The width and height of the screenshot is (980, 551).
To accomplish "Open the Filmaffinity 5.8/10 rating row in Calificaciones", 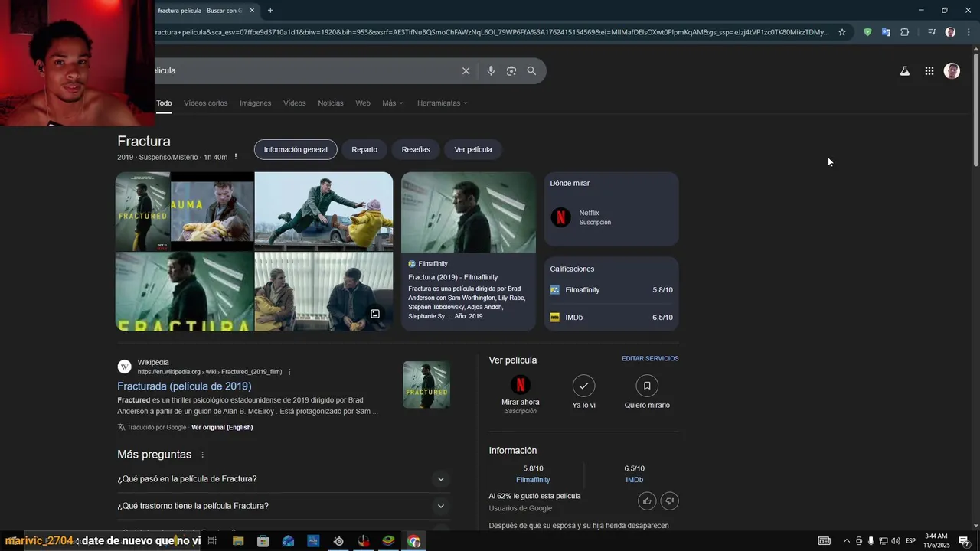I will click(x=611, y=290).
